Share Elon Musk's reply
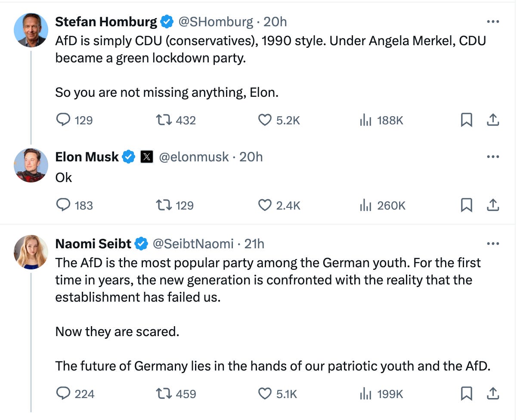The height and width of the screenshot is (420, 520). click(492, 206)
